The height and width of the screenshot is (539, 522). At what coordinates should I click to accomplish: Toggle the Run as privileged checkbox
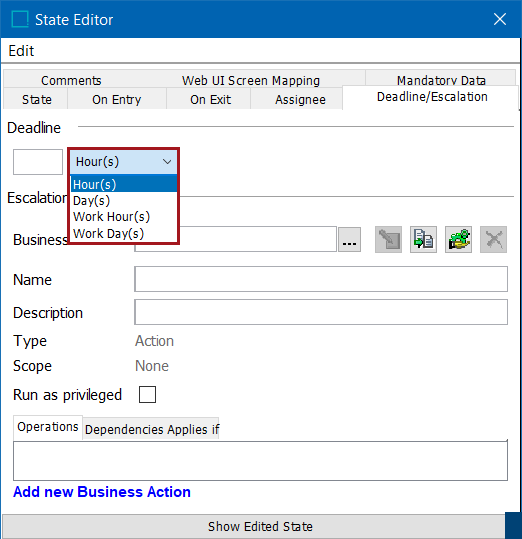point(147,394)
